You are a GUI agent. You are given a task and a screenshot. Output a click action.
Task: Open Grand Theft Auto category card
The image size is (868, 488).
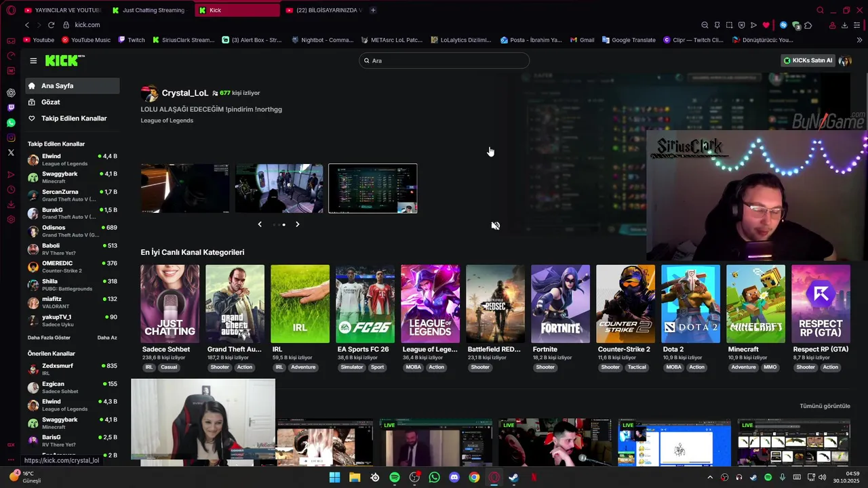coord(235,304)
